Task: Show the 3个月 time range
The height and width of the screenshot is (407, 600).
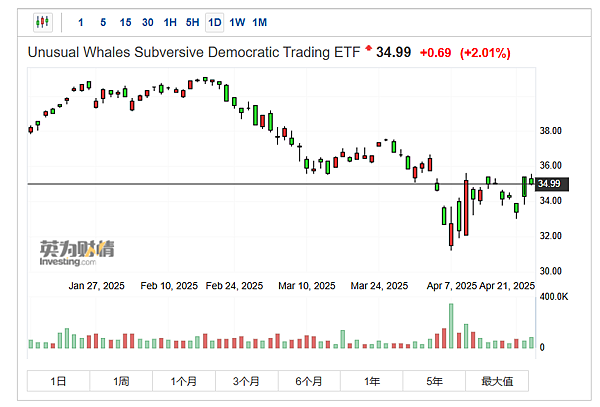Action: 246,381
